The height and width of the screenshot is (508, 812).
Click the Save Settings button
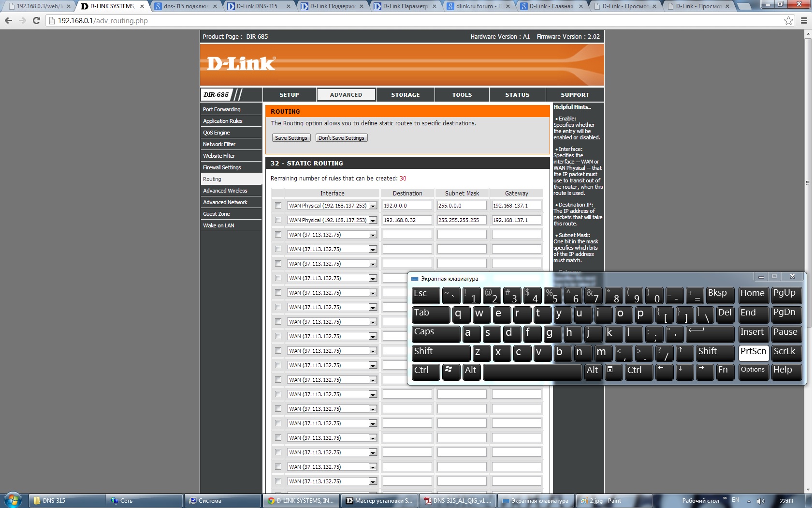[291, 138]
